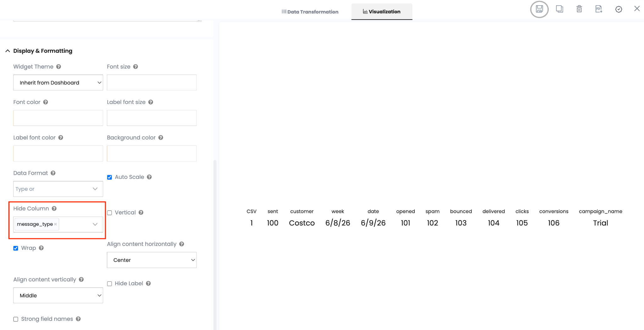Switch to Data Transformation tab

(x=310, y=12)
